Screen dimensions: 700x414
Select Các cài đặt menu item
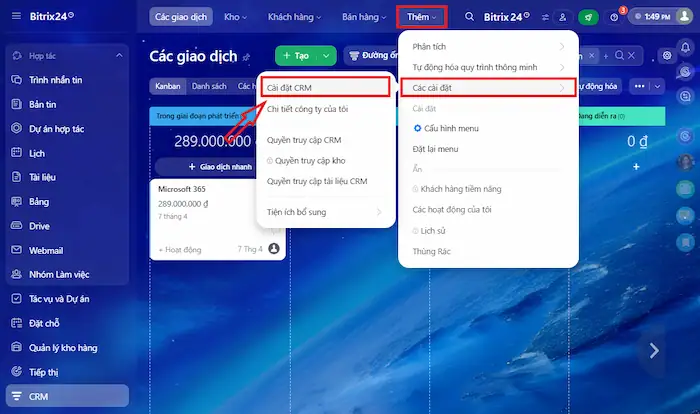tap(488, 88)
